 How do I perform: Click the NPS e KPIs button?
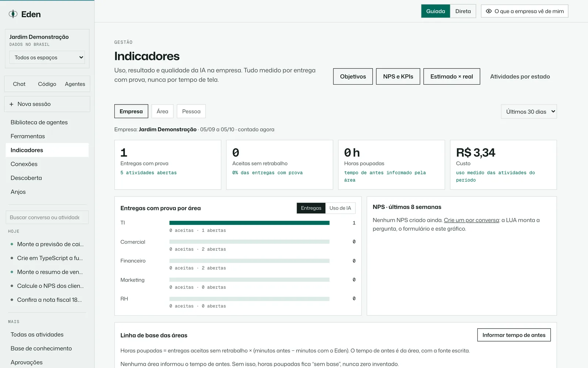click(398, 77)
